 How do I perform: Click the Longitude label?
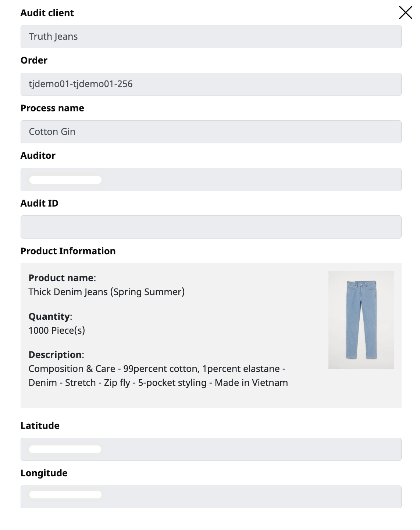pyautogui.click(x=44, y=473)
